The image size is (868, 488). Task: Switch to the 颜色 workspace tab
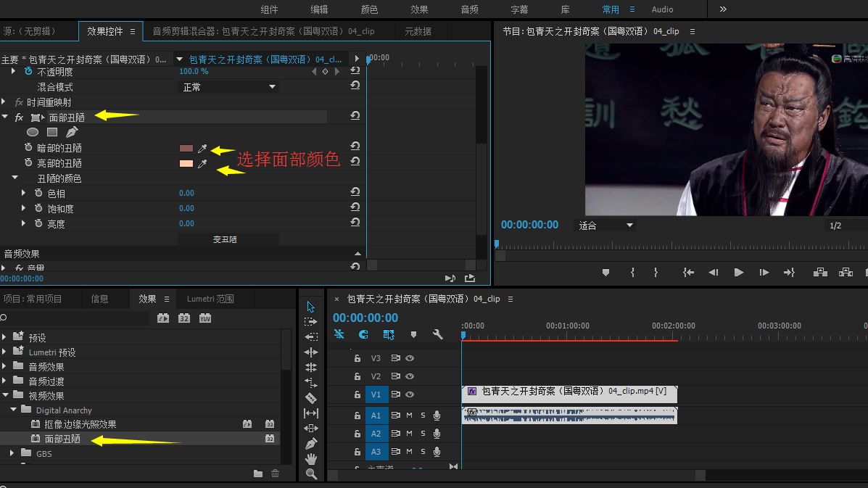(x=369, y=9)
